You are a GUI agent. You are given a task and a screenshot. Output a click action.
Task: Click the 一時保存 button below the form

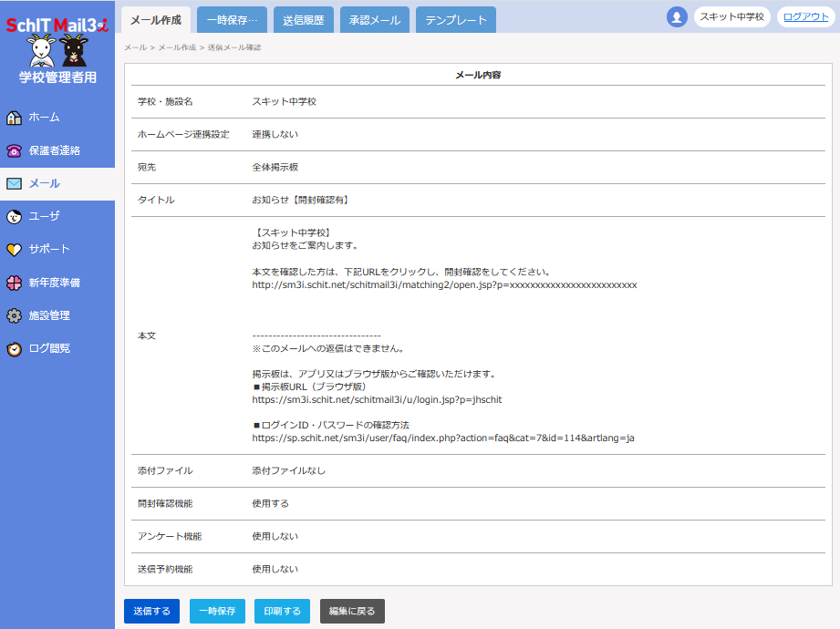[x=217, y=611]
